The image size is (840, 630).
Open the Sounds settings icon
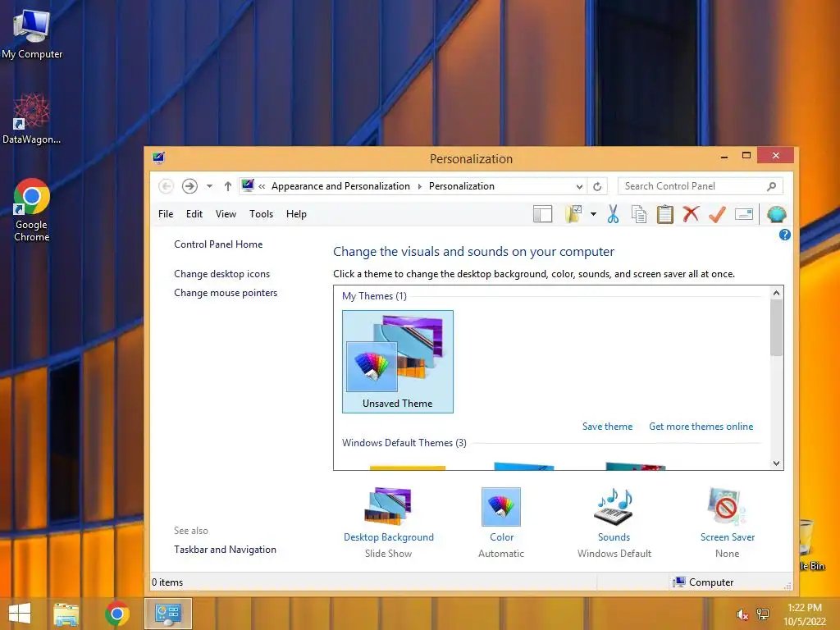(614, 506)
